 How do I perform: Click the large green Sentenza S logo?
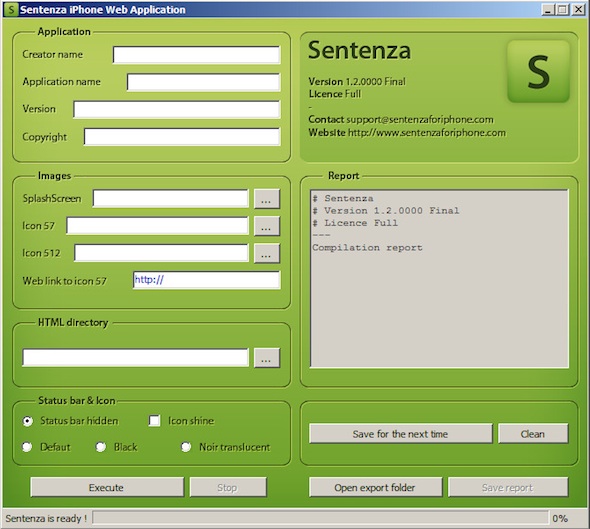tap(538, 71)
